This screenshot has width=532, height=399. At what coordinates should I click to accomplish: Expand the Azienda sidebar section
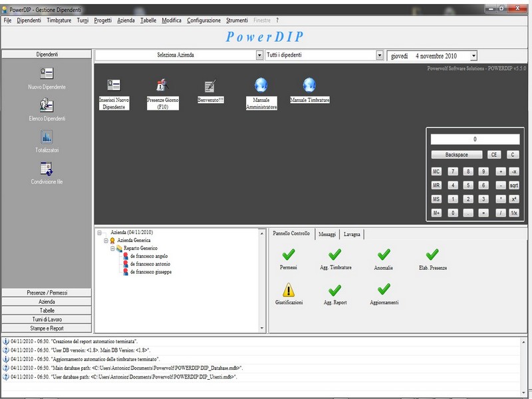point(47,302)
